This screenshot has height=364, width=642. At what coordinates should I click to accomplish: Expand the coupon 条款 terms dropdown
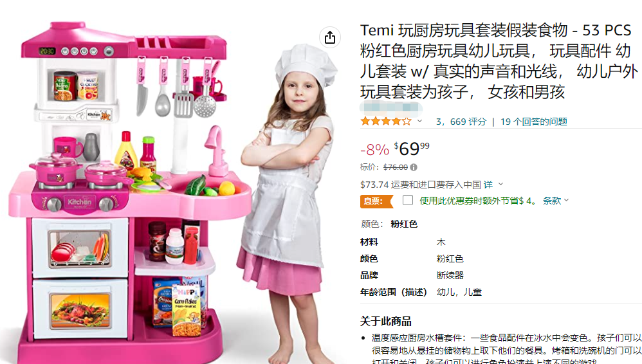click(x=556, y=201)
